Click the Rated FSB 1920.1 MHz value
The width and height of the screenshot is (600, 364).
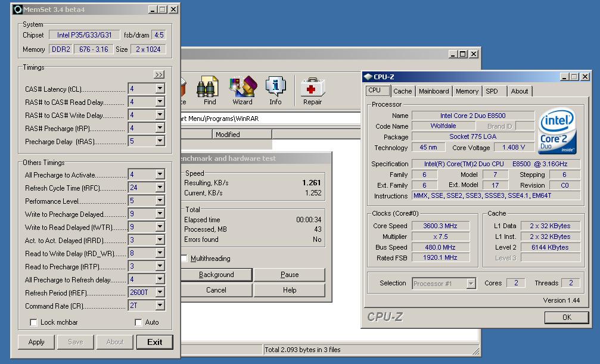pyautogui.click(x=440, y=257)
